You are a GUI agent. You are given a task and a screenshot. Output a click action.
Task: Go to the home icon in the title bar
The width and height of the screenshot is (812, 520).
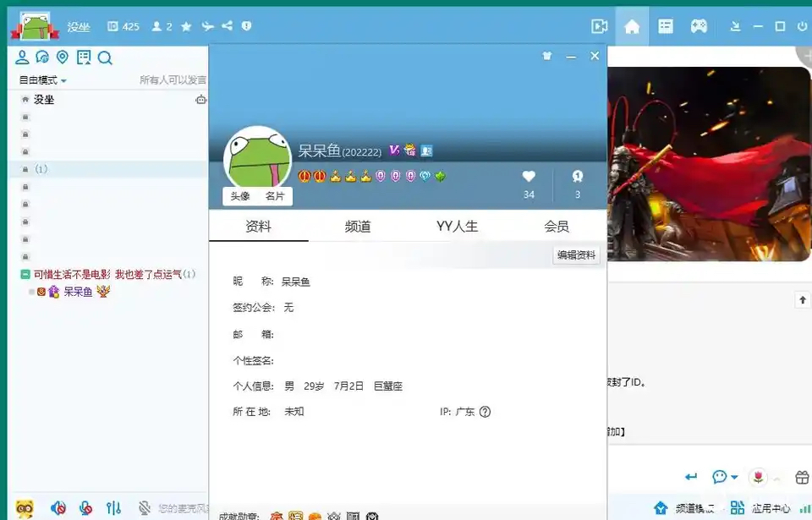[632, 26]
